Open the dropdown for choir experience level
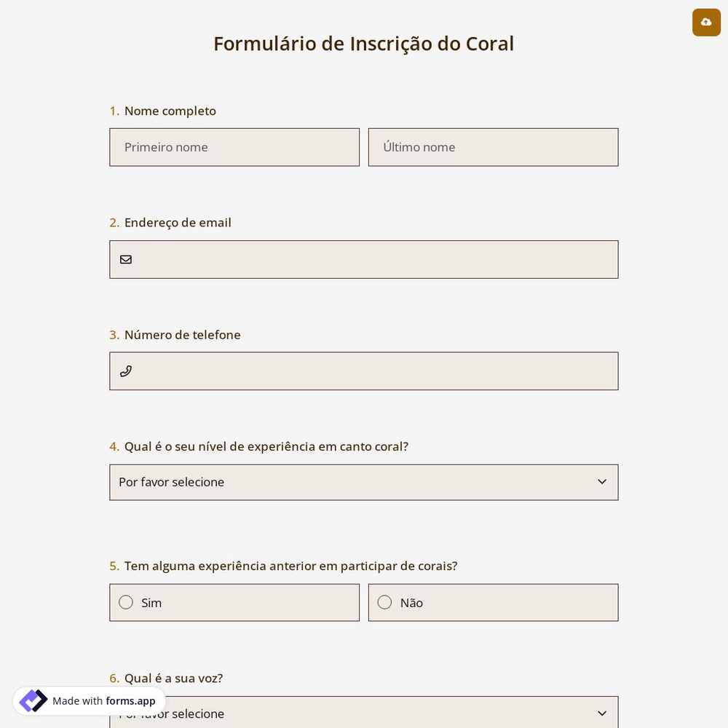This screenshot has width=728, height=728. click(x=364, y=482)
